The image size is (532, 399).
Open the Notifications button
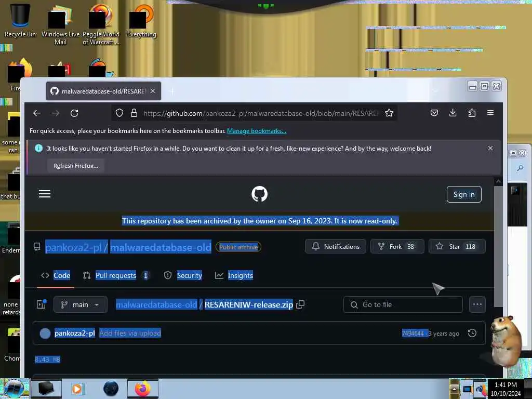pos(336,246)
